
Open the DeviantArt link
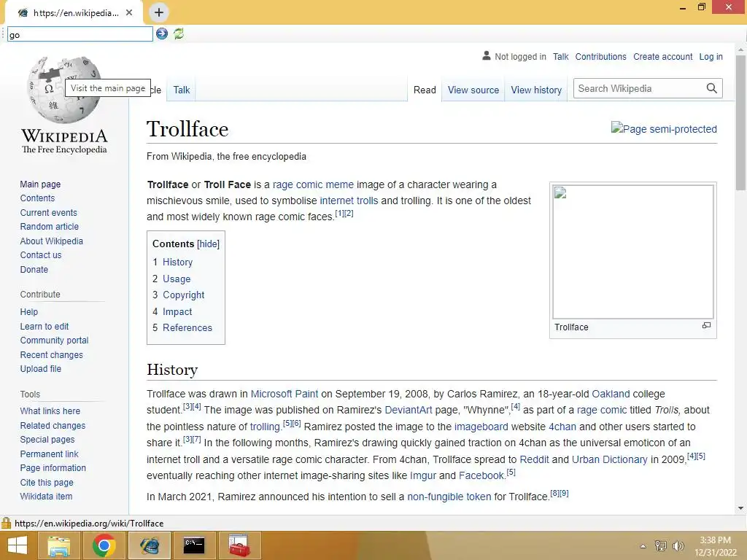click(x=409, y=410)
